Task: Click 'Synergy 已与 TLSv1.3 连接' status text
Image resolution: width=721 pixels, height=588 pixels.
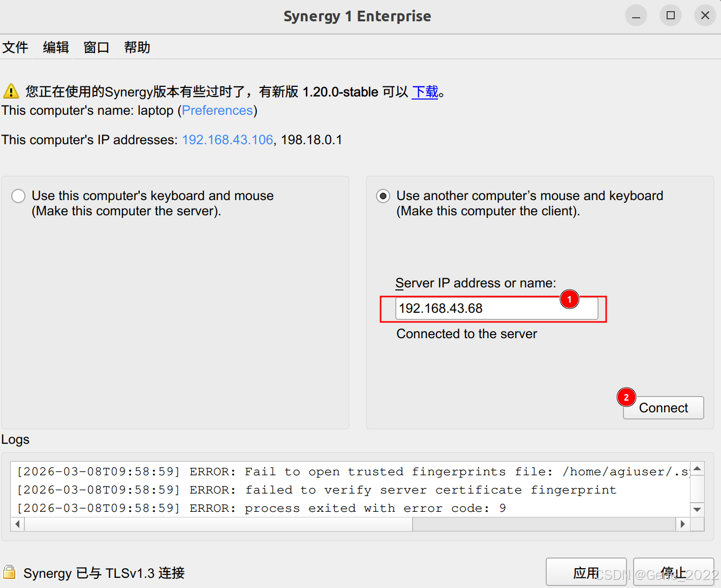Action: tap(104, 573)
